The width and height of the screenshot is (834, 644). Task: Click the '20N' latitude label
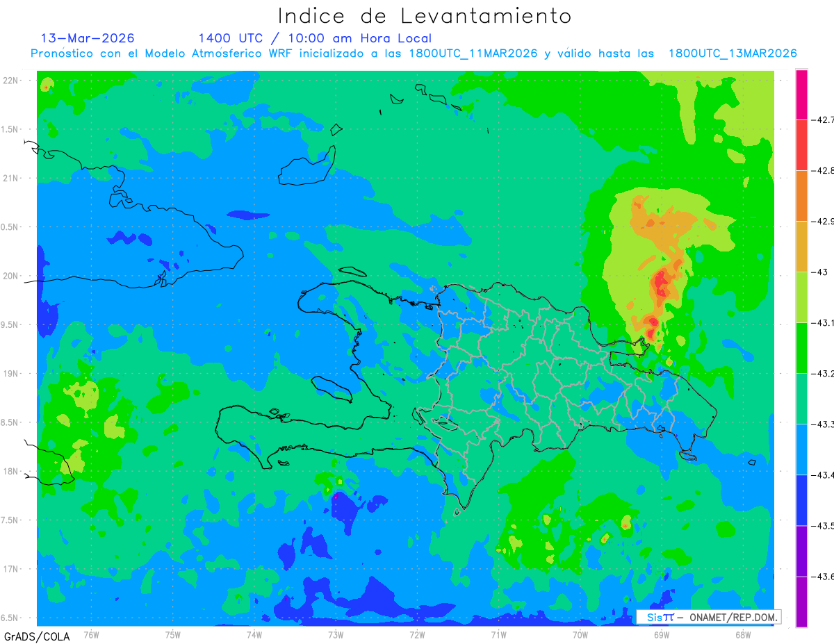10,276
